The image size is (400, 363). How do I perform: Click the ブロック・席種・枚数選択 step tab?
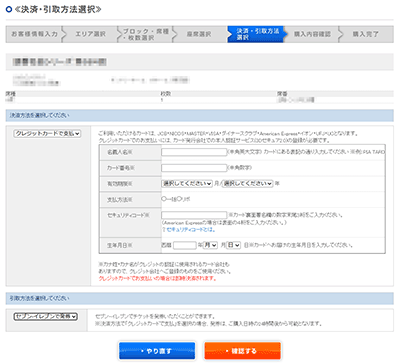coord(145,34)
